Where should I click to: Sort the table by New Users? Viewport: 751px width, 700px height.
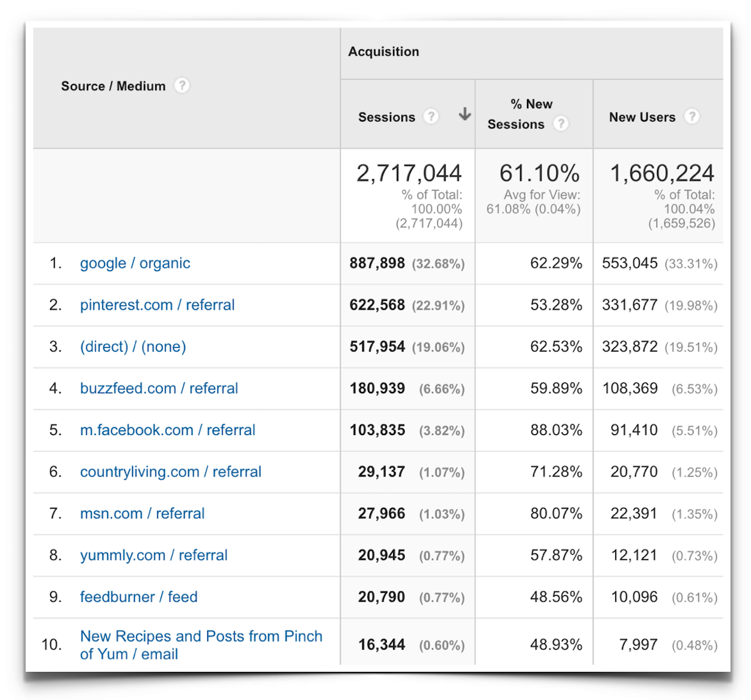coord(642,116)
